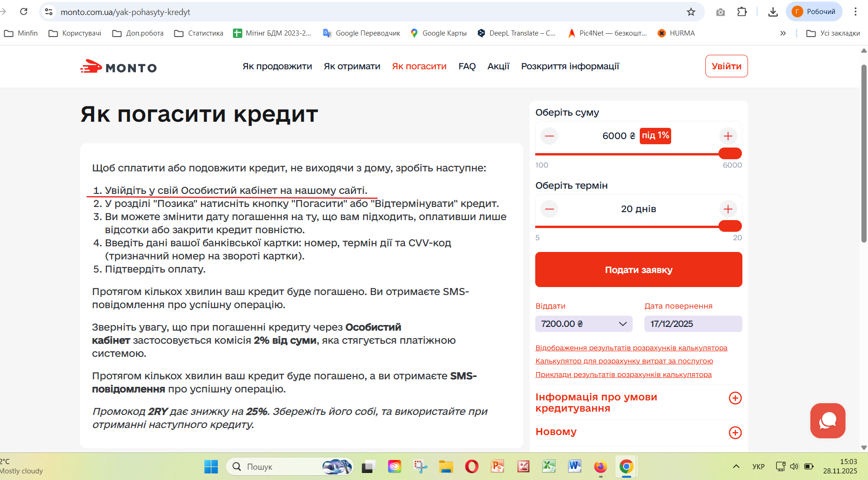
Task: Click the page vertical scrollbar
Action: tap(864, 154)
